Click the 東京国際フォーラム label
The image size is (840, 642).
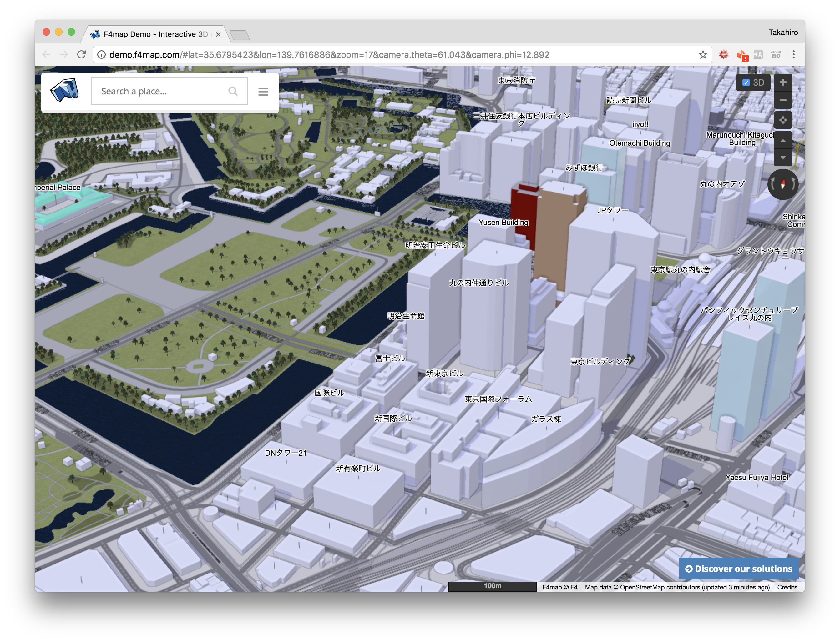498,399
